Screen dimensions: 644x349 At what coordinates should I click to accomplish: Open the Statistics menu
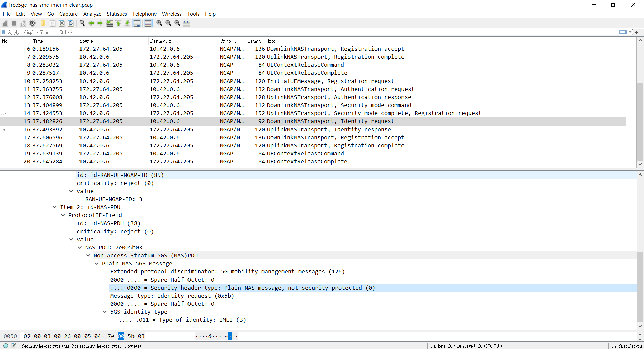click(x=117, y=14)
